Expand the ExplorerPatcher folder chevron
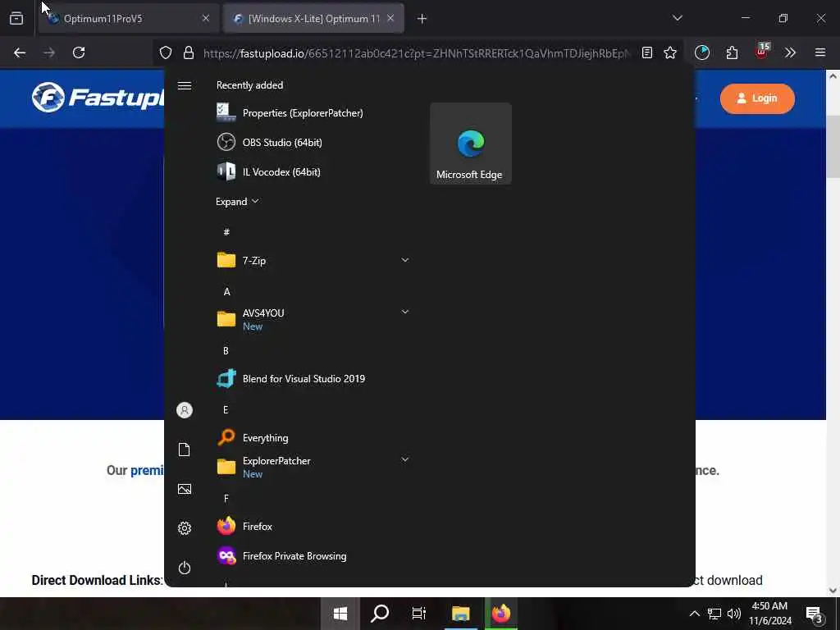840x630 pixels. click(x=405, y=459)
